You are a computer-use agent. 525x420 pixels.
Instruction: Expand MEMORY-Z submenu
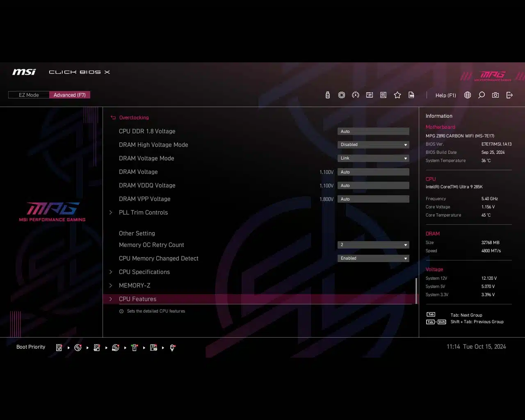(x=135, y=285)
